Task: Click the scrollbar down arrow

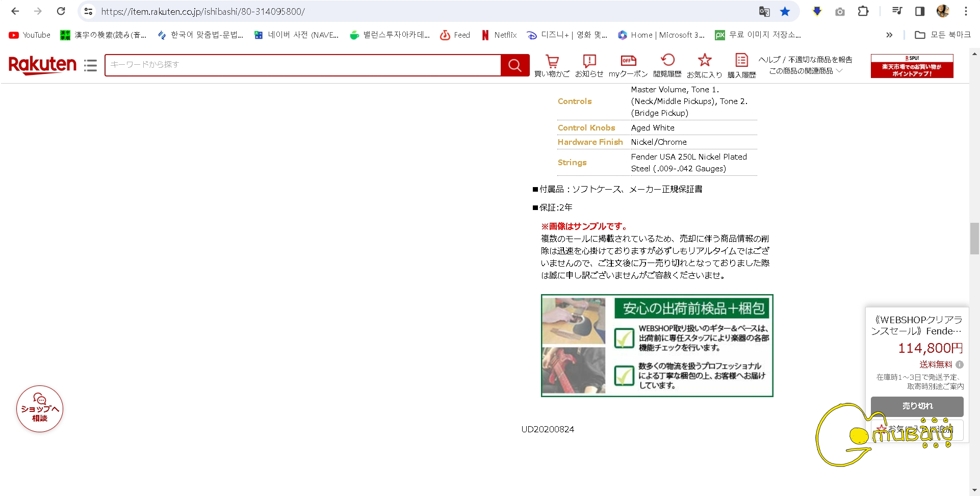Action: (974, 490)
